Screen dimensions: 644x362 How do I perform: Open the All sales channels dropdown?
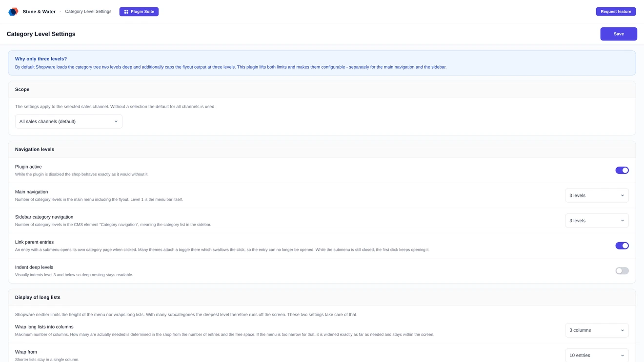click(69, 121)
